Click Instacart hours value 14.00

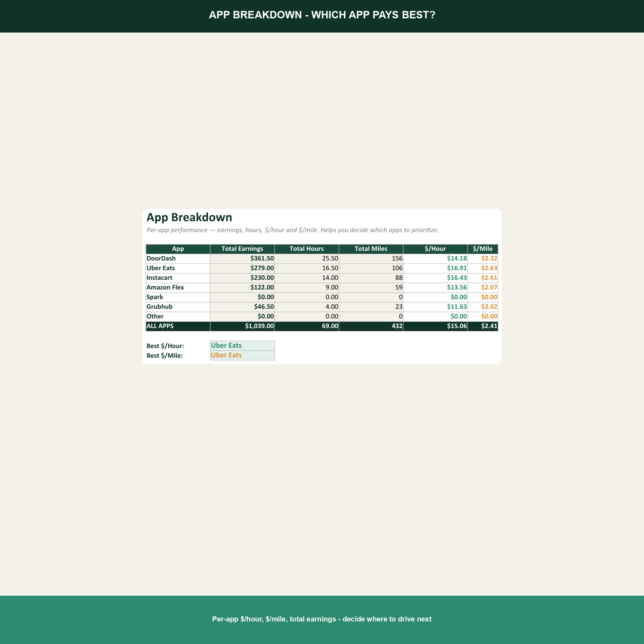pos(307,278)
